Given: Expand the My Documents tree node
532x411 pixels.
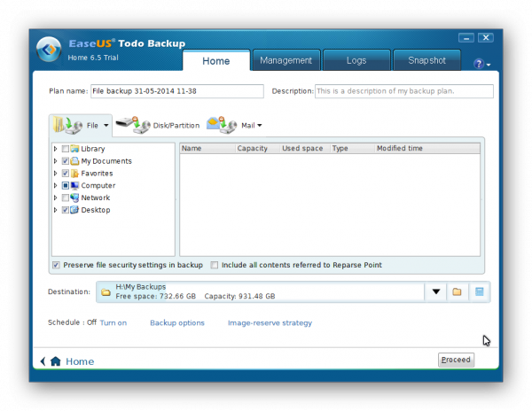Looking at the screenshot, I should pos(55,161).
